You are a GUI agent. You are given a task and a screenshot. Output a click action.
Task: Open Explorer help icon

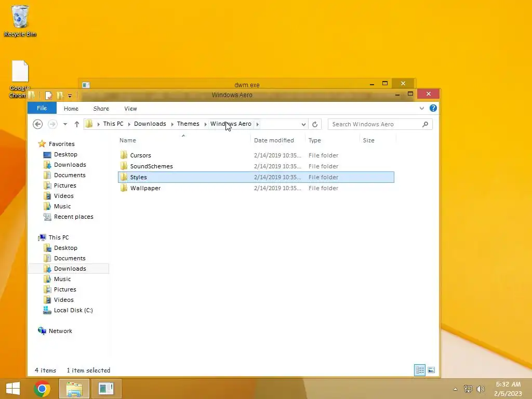pos(433,108)
